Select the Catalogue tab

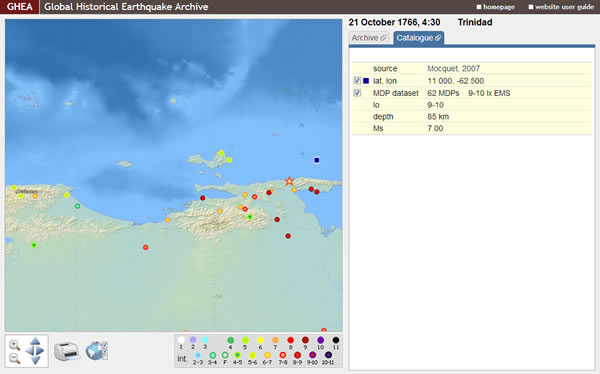[x=419, y=38]
